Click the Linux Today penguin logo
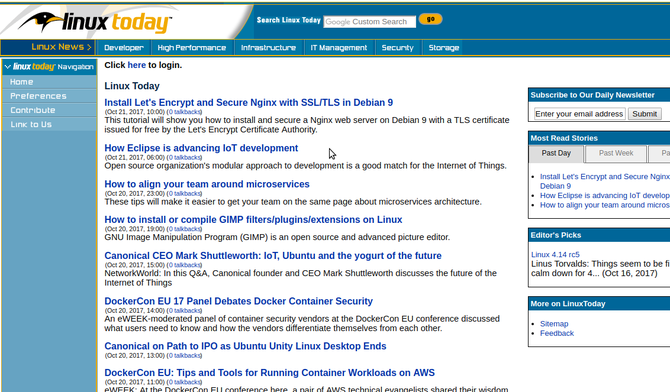The image size is (670, 392). coord(95,22)
